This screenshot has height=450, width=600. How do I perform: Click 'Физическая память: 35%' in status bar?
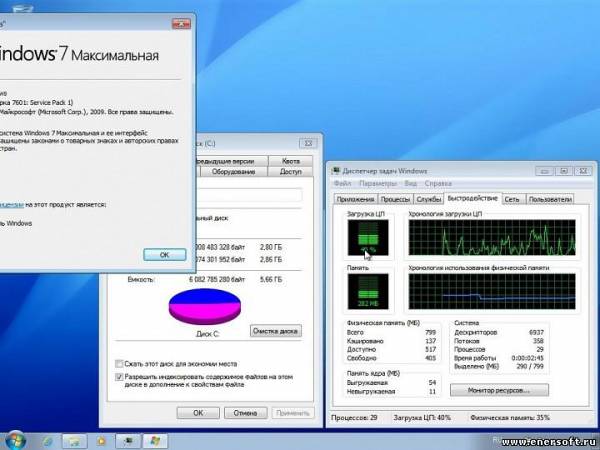pos(510,418)
